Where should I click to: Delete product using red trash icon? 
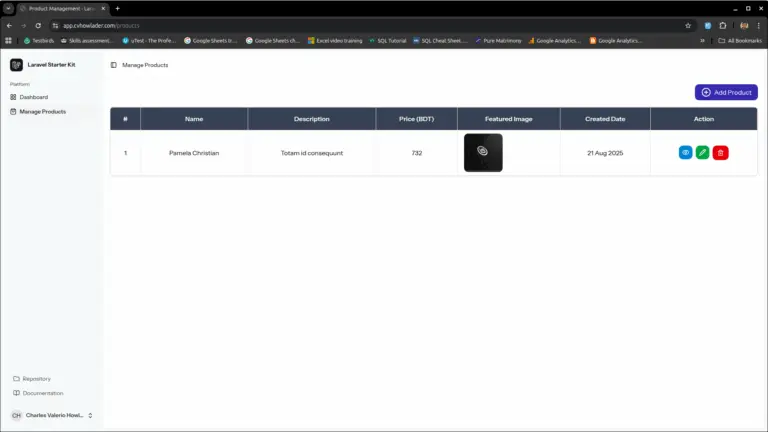720,153
